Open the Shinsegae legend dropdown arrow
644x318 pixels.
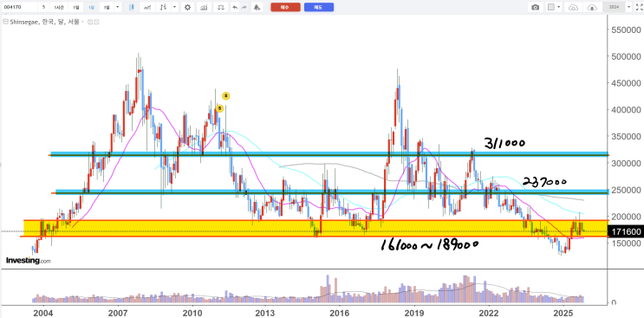(83, 22)
